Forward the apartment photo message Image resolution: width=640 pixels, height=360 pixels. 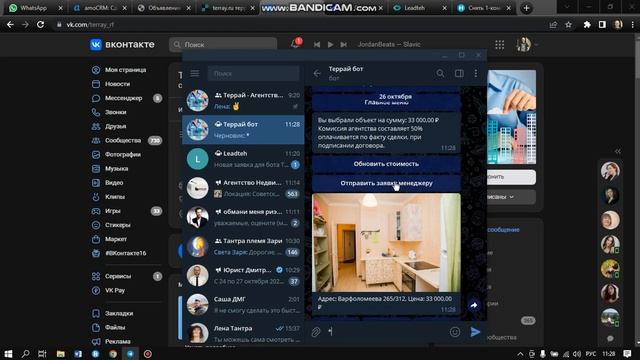(473, 305)
